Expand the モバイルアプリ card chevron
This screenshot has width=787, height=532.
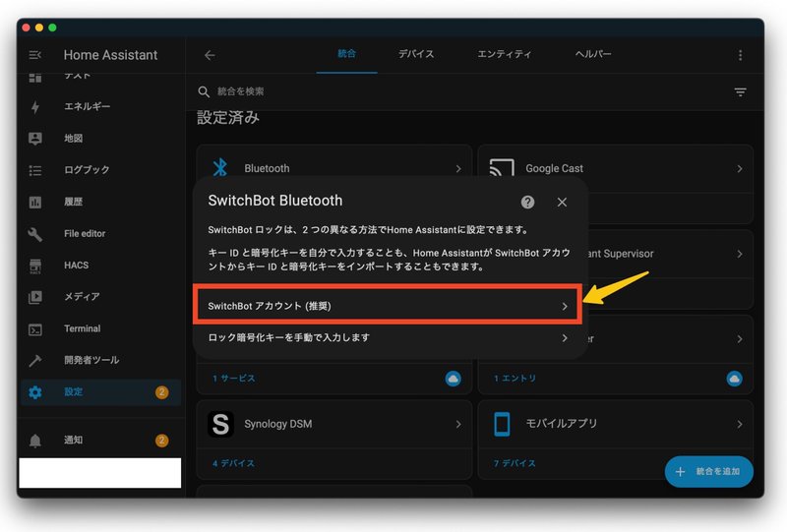(740, 424)
